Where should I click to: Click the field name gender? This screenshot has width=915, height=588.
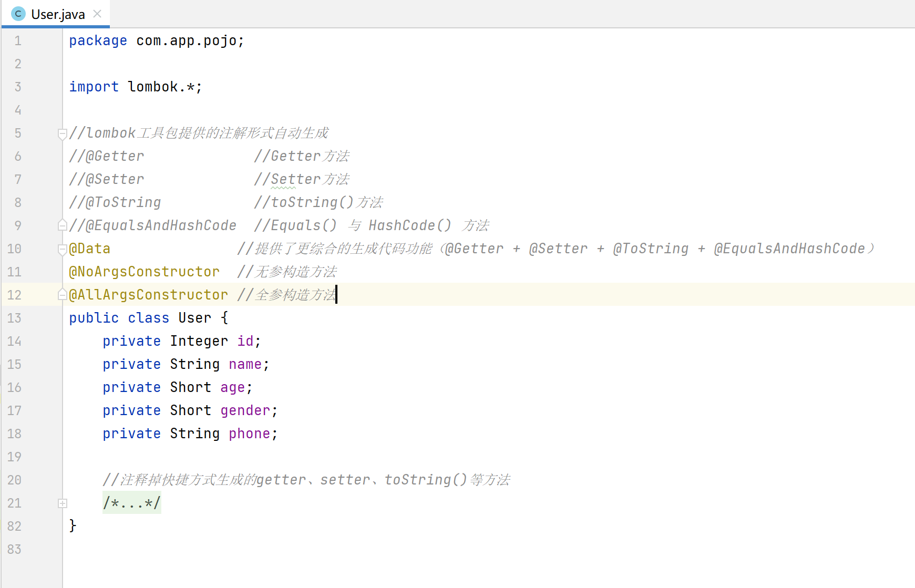[245, 410]
